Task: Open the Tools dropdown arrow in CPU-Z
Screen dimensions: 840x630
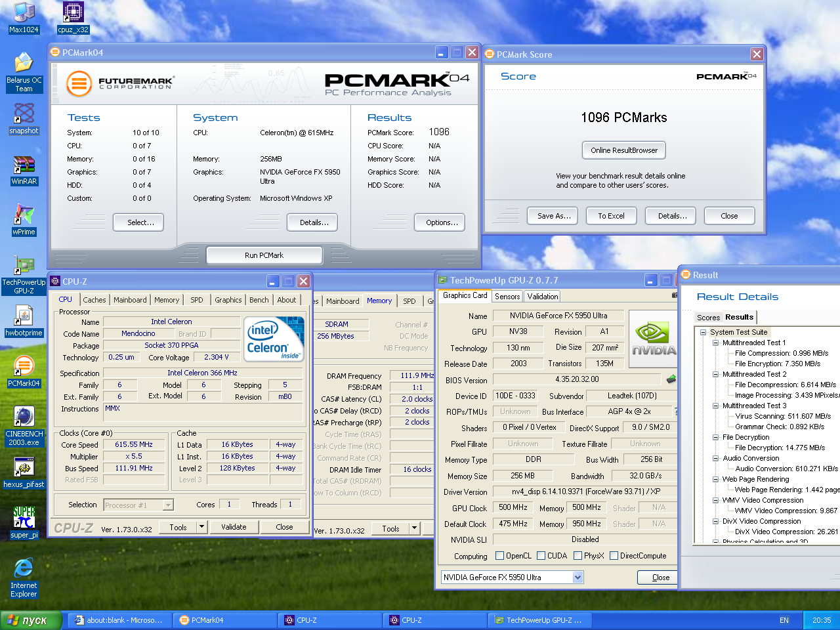Action: click(x=201, y=527)
